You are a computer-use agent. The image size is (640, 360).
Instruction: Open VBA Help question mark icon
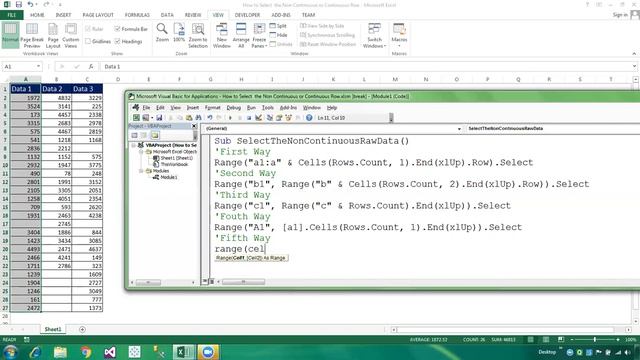(309, 118)
